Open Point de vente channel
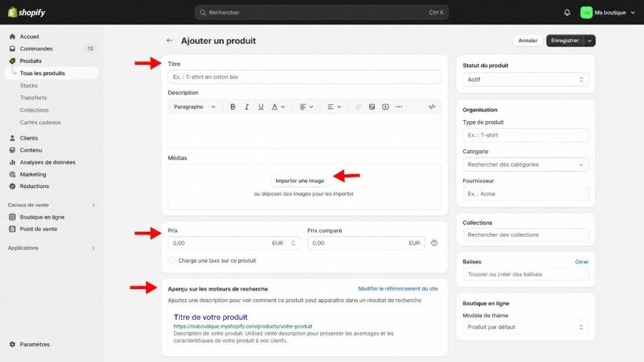Screen dimensions: 644x362 pyautogui.click(x=38, y=229)
